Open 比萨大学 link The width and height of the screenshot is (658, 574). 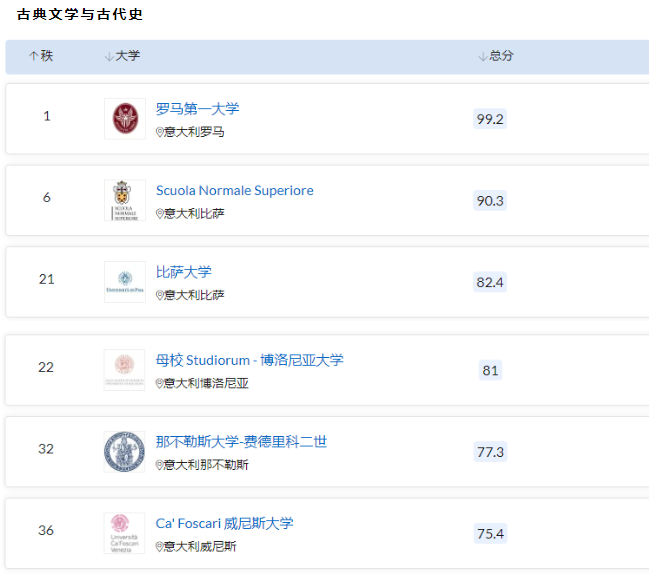[x=183, y=272]
